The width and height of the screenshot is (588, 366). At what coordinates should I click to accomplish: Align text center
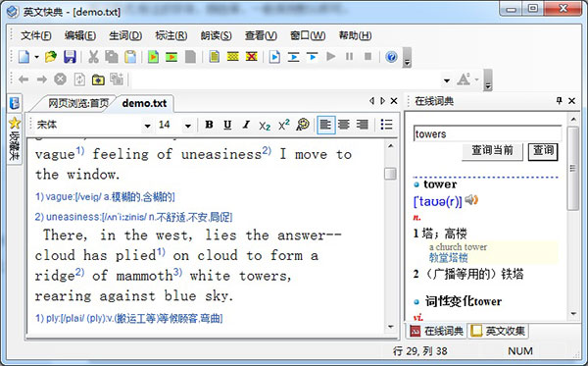pyautogui.click(x=344, y=125)
